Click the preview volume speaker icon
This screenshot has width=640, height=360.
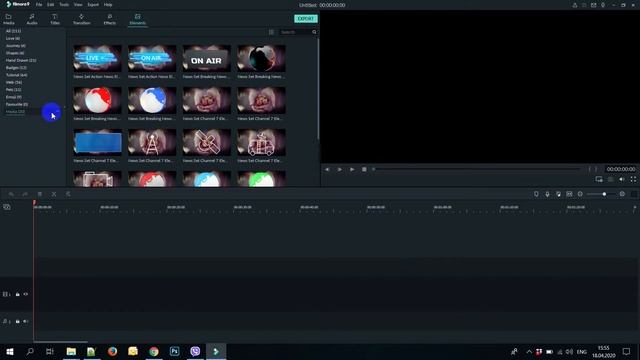pos(622,179)
